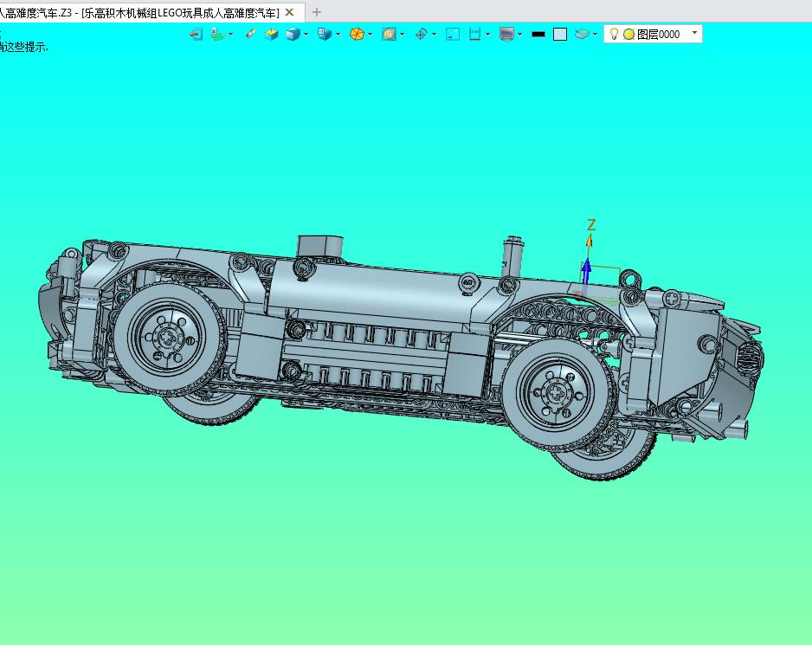Image resolution: width=812 pixels, height=645 pixels.
Task: Open the orange mesh icon dropdown arrow
Action: (370, 34)
